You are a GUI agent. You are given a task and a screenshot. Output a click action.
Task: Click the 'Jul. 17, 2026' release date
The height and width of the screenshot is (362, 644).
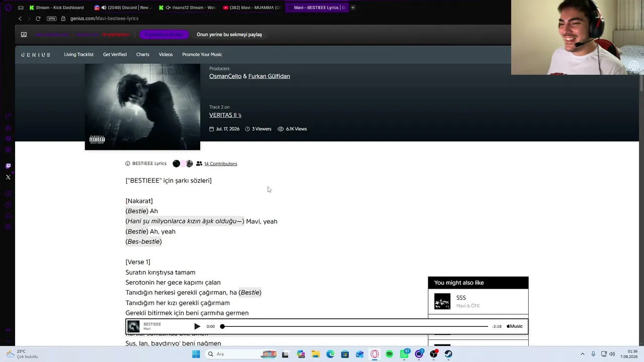[224, 129]
